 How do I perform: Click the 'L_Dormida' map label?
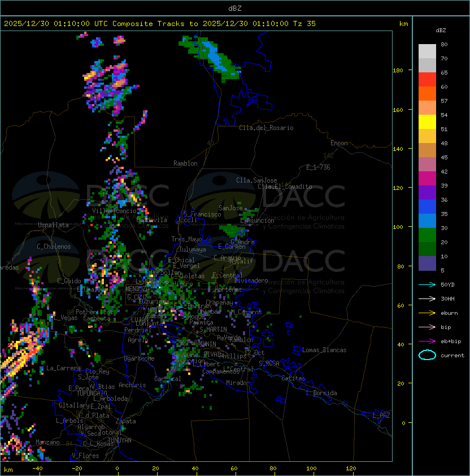321,393
